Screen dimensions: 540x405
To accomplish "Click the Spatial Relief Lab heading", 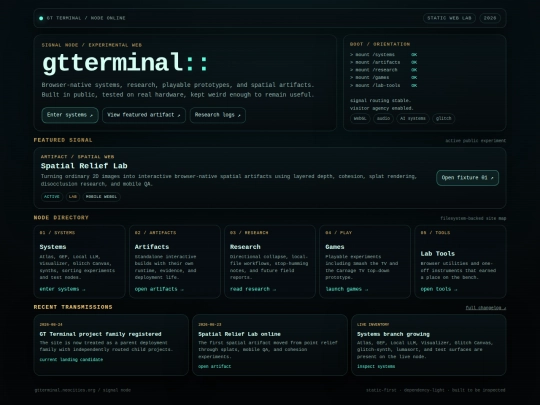I will (x=84, y=166).
